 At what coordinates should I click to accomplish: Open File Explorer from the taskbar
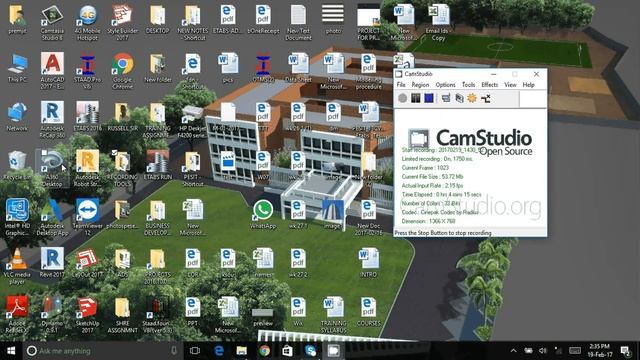tap(242, 351)
